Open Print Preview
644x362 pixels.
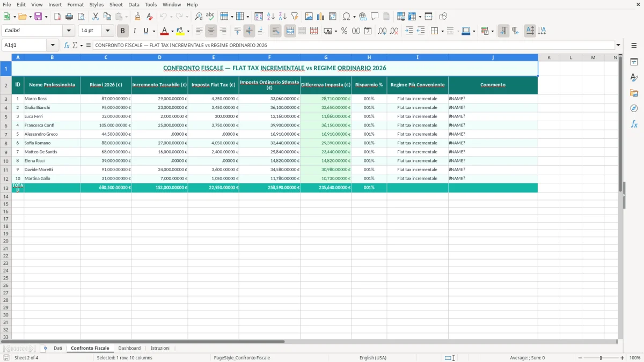[x=81, y=17]
